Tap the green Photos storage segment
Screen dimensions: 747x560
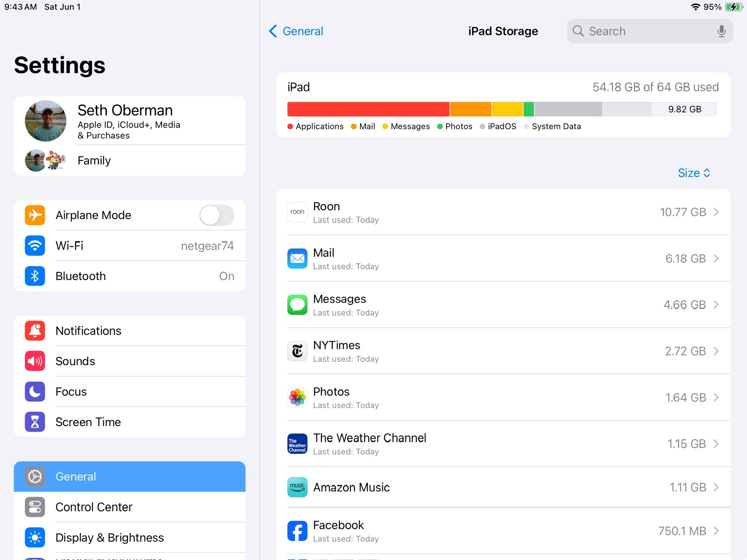[529, 109]
